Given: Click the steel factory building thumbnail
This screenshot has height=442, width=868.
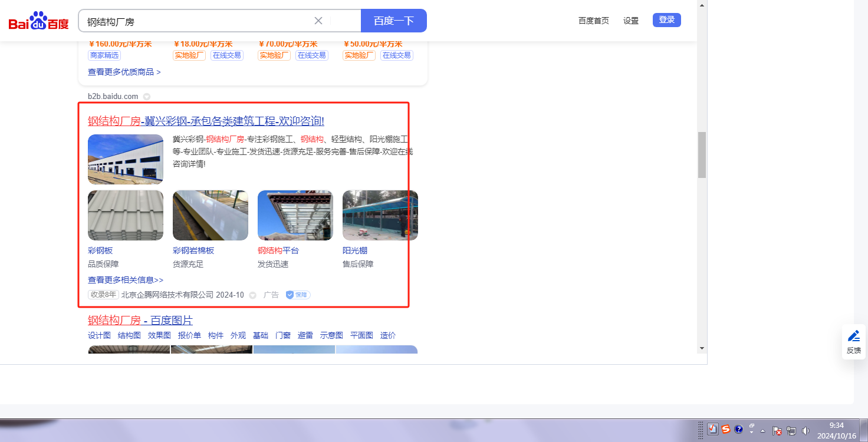Looking at the screenshot, I should click(x=126, y=159).
